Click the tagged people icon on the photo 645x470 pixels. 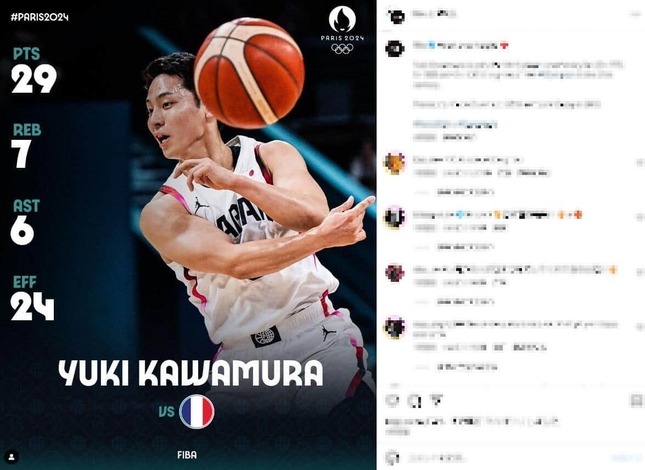coord(12,457)
